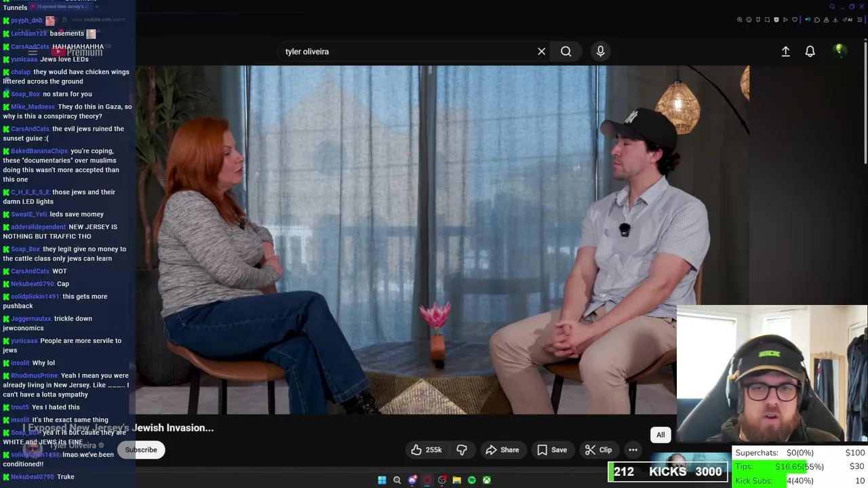Click the pin toolbar icon

[x=758, y=20]
